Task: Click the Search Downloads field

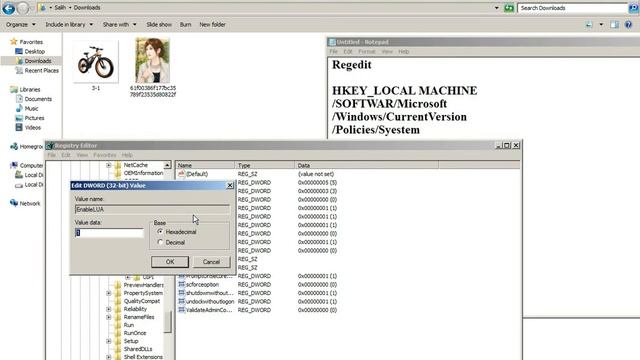Action: click(x=572, y=8)
